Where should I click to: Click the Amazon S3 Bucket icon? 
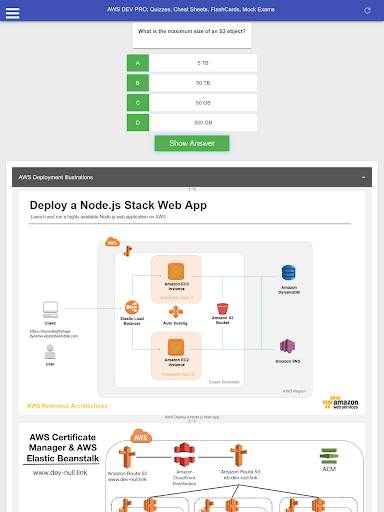(222, 309)
